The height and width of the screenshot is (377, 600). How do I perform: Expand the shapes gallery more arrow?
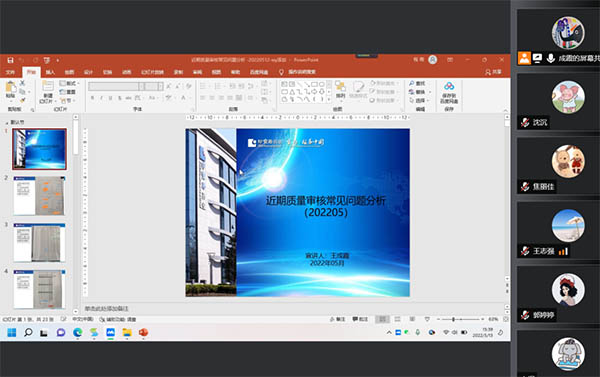(329, 100)
